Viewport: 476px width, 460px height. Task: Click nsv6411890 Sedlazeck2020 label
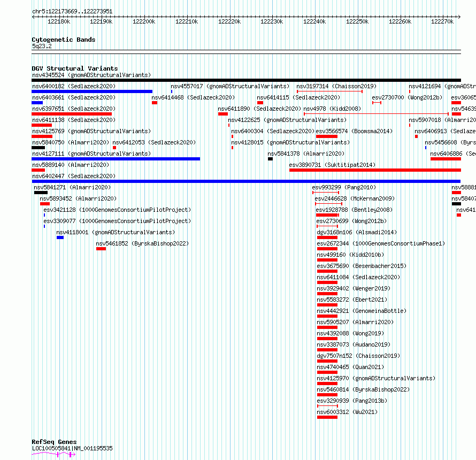point(259,109)
